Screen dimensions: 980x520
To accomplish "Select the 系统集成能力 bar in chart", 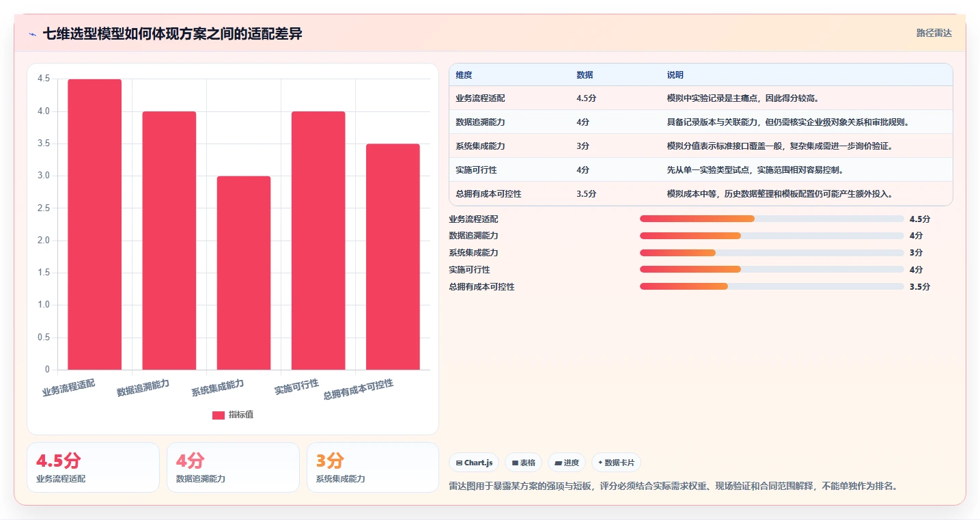I will 244,273.
